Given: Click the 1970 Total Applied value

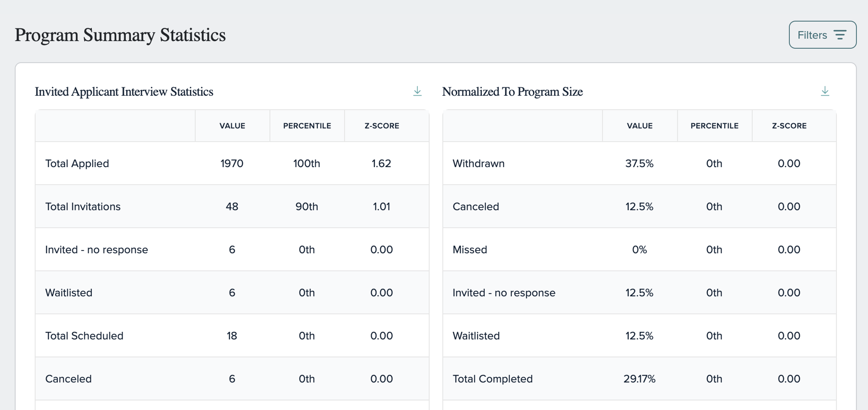Looking at the screenshot, I should tap(232, 163).
